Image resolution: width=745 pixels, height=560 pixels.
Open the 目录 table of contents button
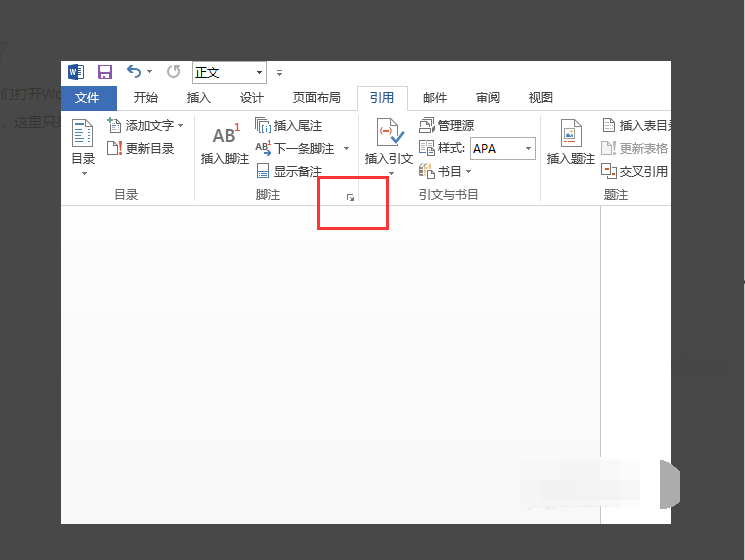click(x=83, y=147)
